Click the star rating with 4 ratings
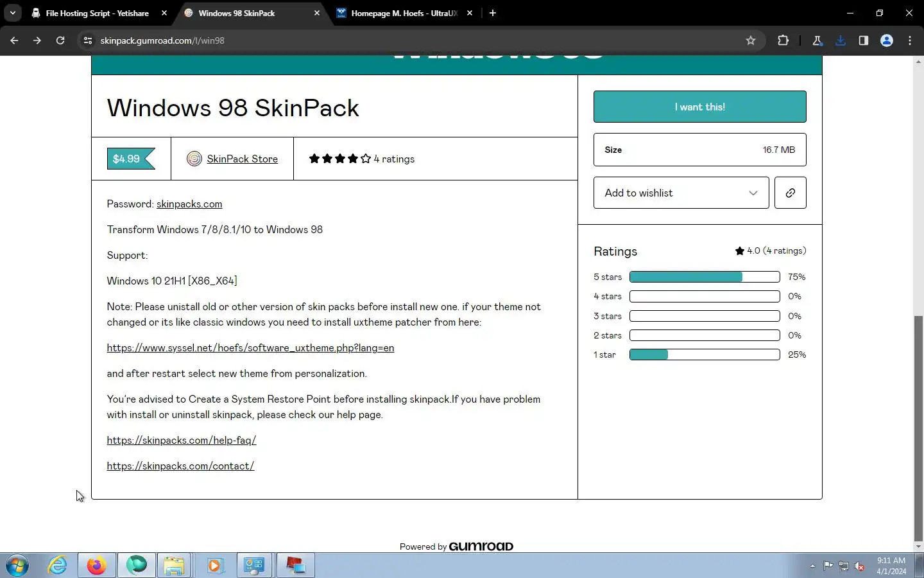Screen dimensions: 924x578 tap(361, 159)
